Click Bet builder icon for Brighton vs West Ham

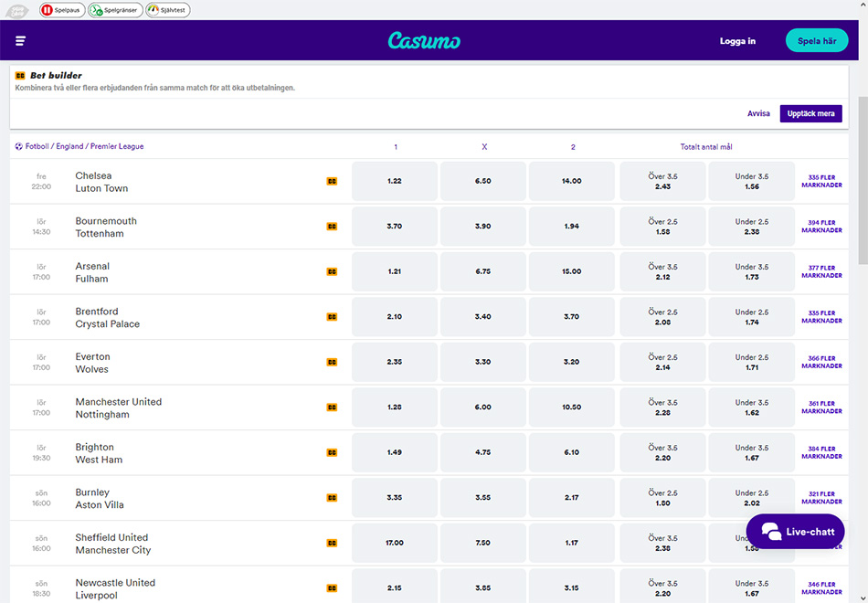click(x=332, y=453)
